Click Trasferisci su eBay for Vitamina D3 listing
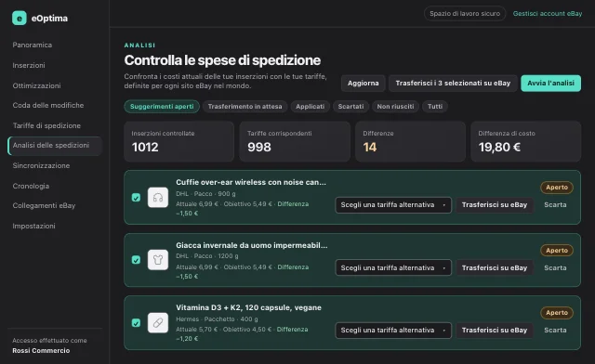The width and height of the screenshot is (595, 364). pos(495,331)
